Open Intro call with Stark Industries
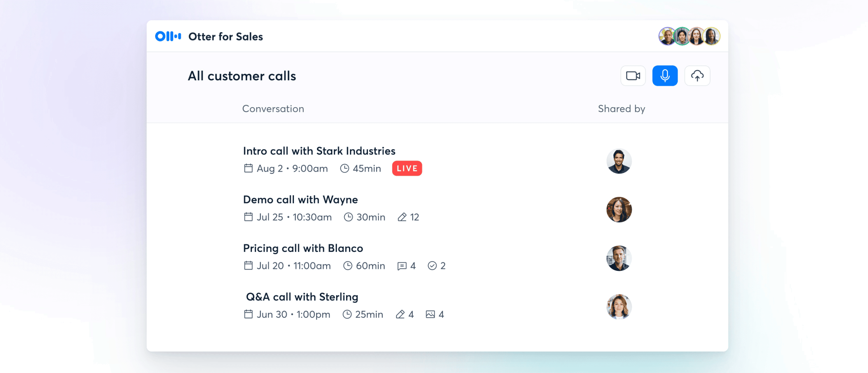The width and height of the screenshot is (868, 373). [319, 151]
